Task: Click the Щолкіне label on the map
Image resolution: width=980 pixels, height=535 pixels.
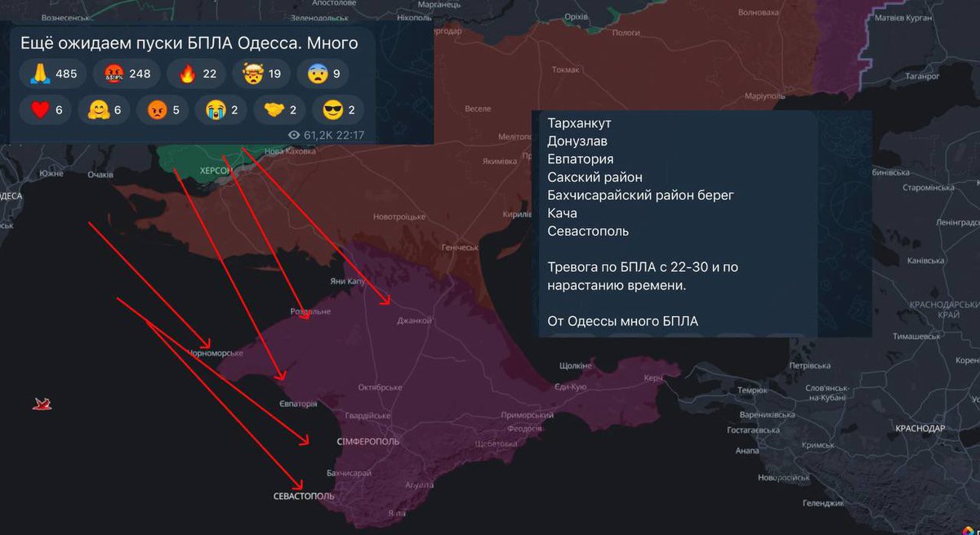Action: click(576, 366)
